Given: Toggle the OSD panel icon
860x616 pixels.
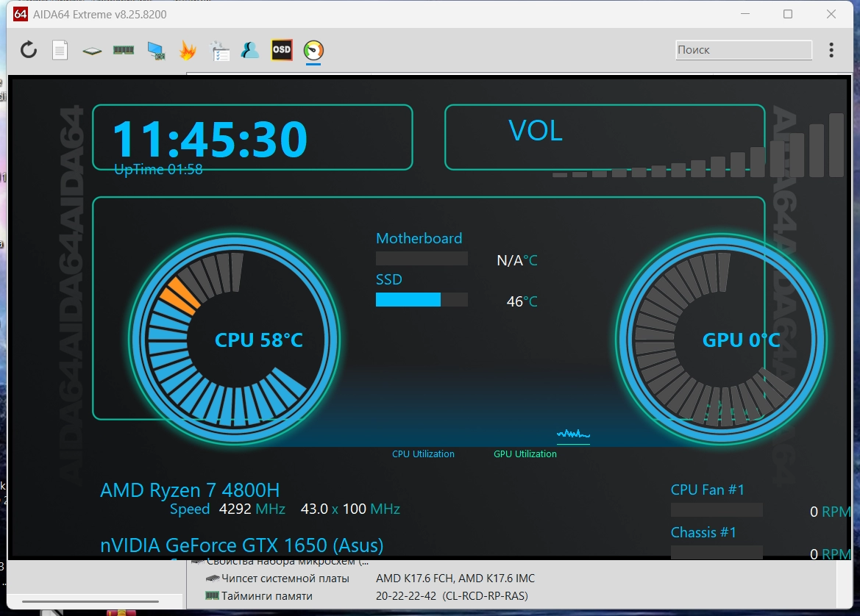Looking at the screenshot, I should coord(282,50).
